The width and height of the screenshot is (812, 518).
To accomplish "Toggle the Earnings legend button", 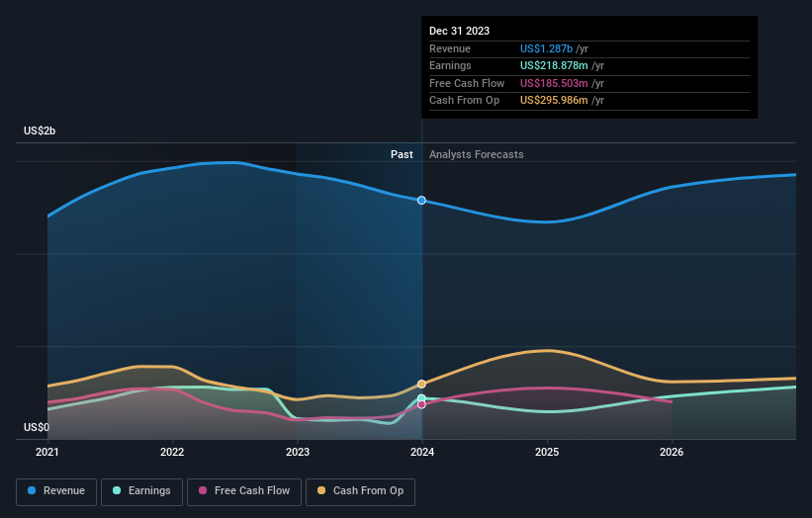I will (x=141, y=491).
